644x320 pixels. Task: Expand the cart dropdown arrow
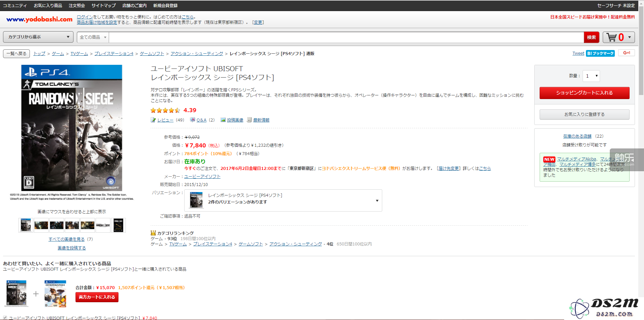point(629,37)
